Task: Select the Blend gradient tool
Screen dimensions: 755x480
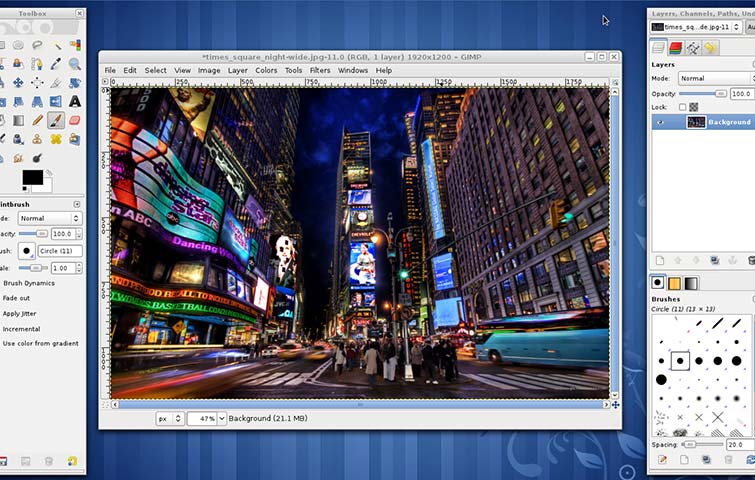Action: [18, 120]
